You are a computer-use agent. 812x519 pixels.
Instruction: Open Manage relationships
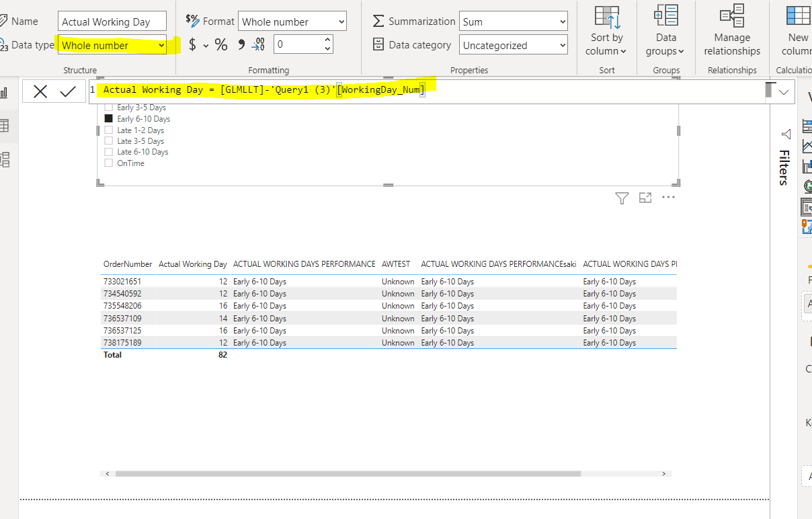732,32
